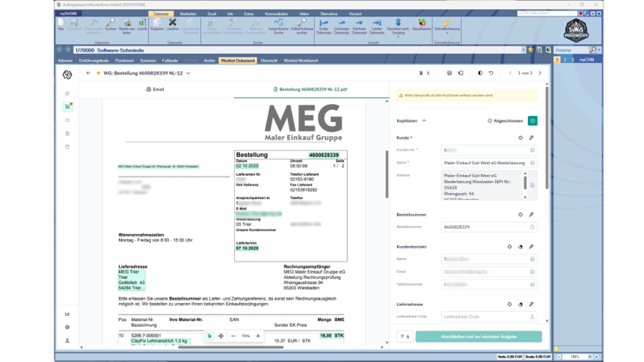Go to next document with right chevron
Screen dimensions: 644x362
tap(540, 74)
